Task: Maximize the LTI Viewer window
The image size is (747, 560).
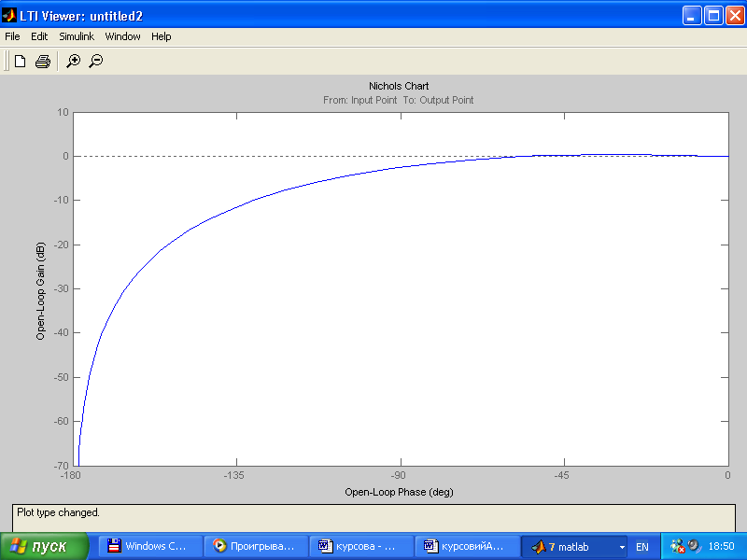Action: click(713, 16)
